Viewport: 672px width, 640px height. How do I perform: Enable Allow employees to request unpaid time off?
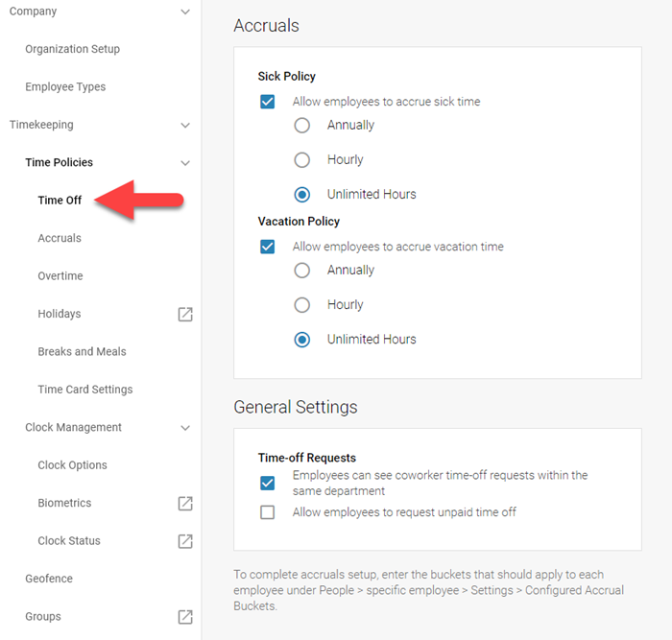point(268,512)
